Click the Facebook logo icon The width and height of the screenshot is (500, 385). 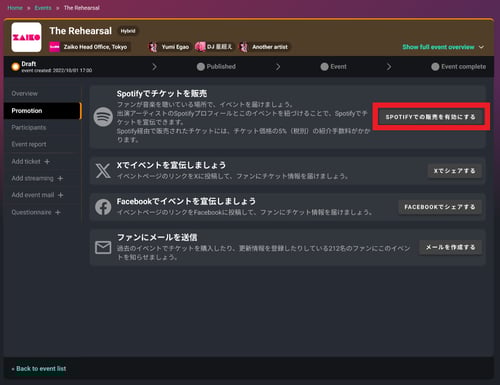click(x=103, y=207)
